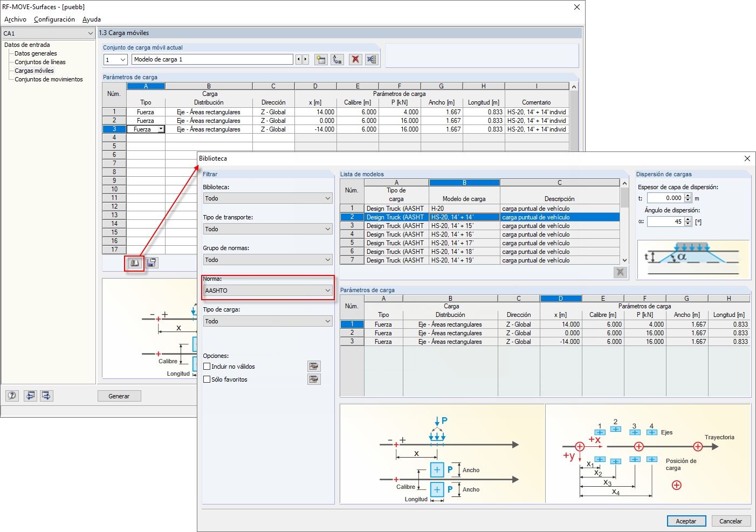Click the edit icon beside Sólo favoritos
The height and width of the screenshot is (532, 756).
click(314, 379)
